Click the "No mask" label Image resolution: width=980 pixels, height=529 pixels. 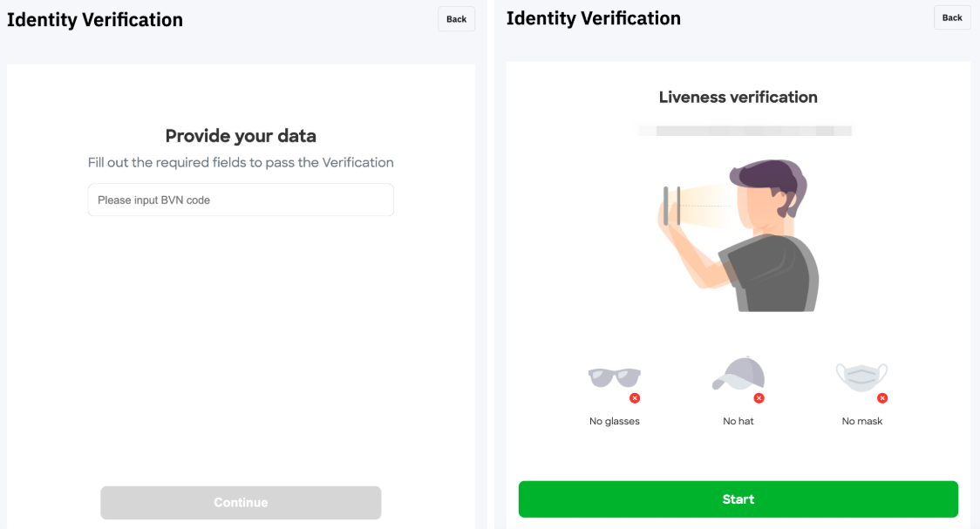[861, 422]
